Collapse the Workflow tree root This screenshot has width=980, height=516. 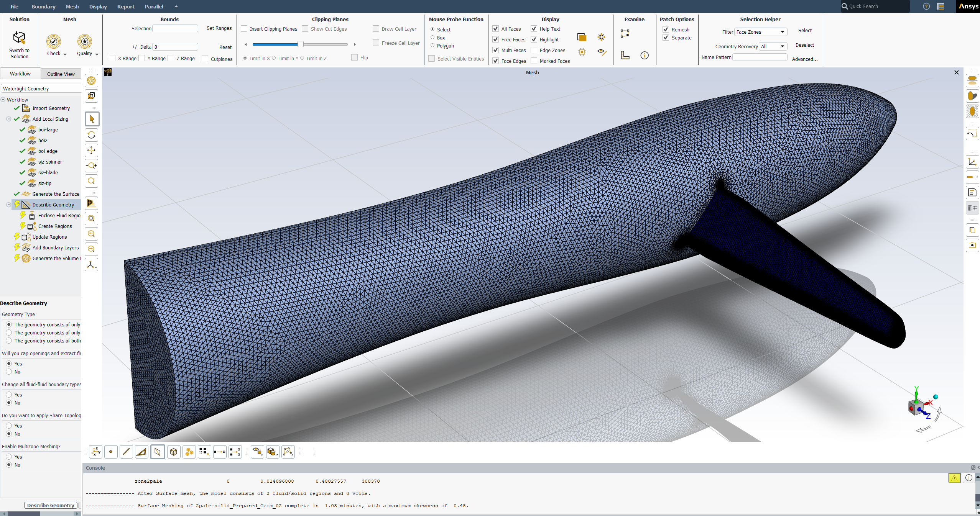click(3, 100)
